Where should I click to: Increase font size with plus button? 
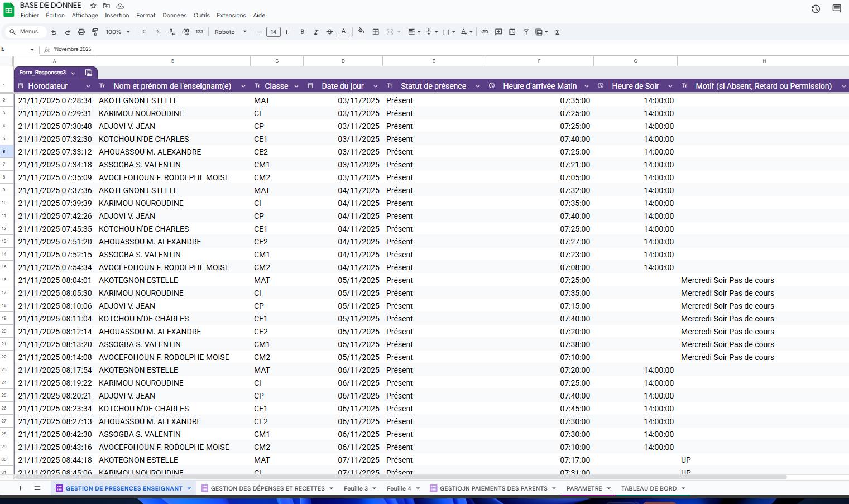[287, 32]
